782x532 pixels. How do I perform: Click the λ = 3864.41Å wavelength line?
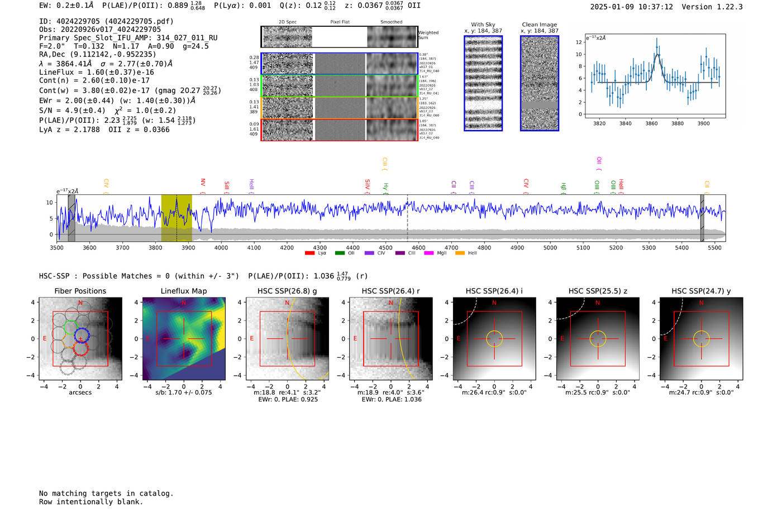point(106,64)
